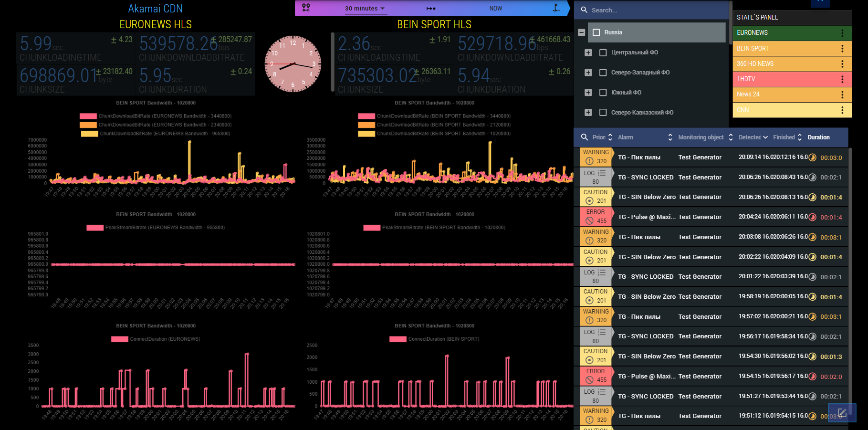This screenshot has width=868, height=430.
Task: Toggle the Северо-Западный ФО checkbox
Action: point(603,73)
